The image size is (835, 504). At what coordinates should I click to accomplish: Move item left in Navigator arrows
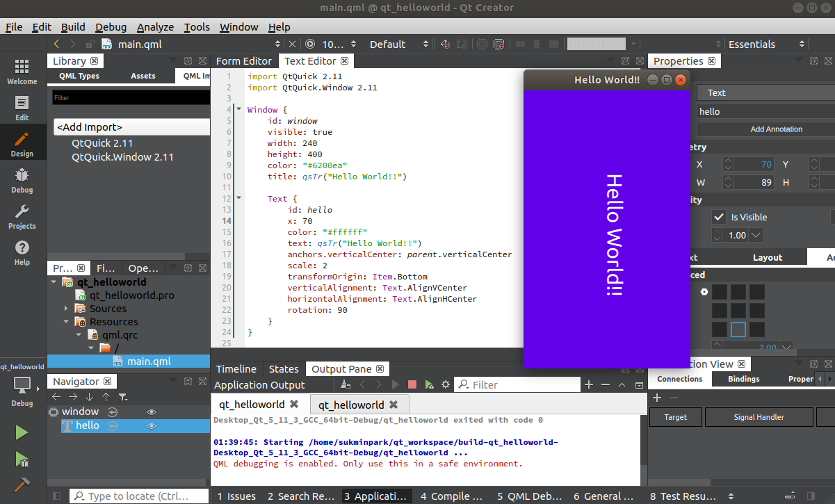[56, 396]
